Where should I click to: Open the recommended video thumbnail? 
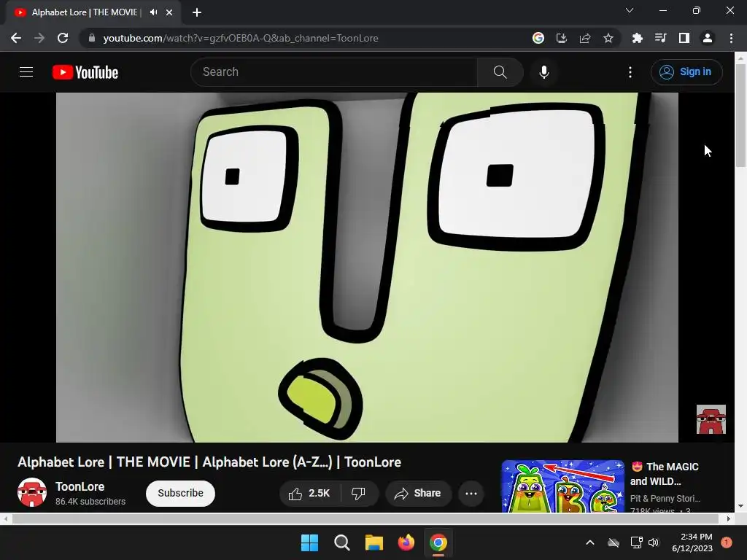(562, 486)
